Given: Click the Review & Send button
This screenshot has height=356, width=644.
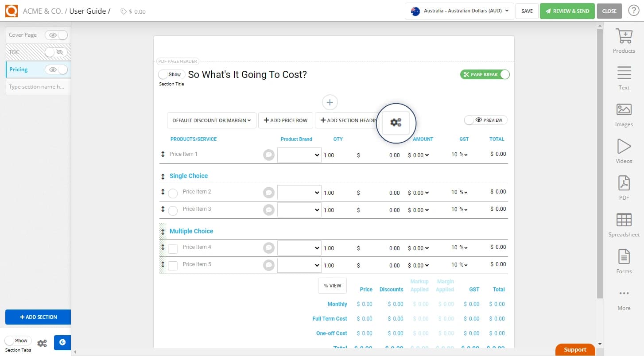Looking at the screenshot, I should tap(567, 11).
